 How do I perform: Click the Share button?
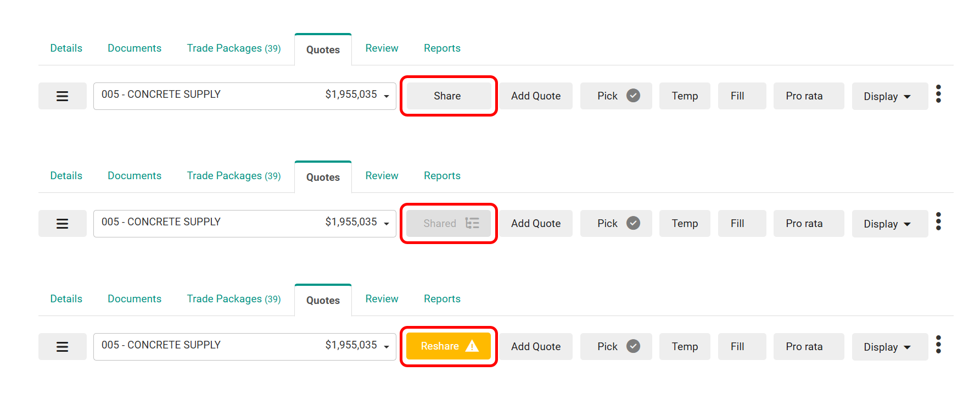coord(448,96)
